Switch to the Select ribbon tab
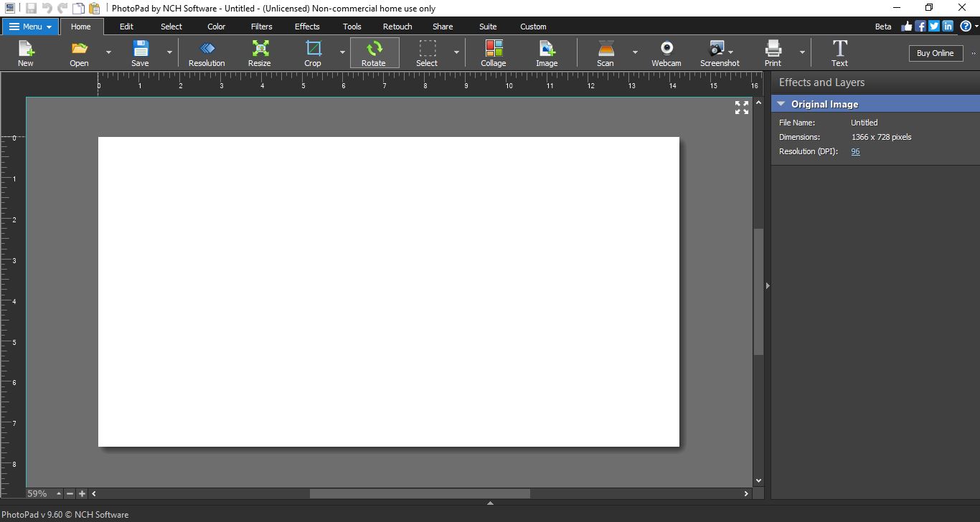The height and width of the screenshot is (522, 980). tap(171, 27)
